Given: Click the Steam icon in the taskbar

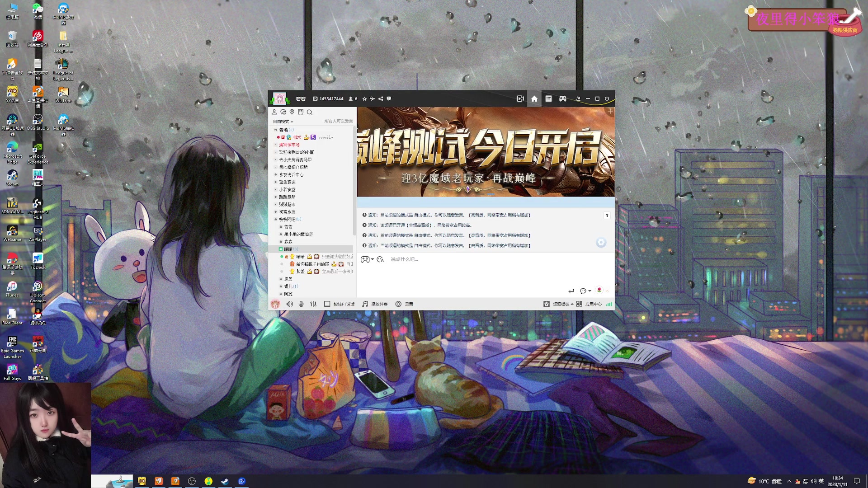Looking at the screenshot, I should 225,481.
